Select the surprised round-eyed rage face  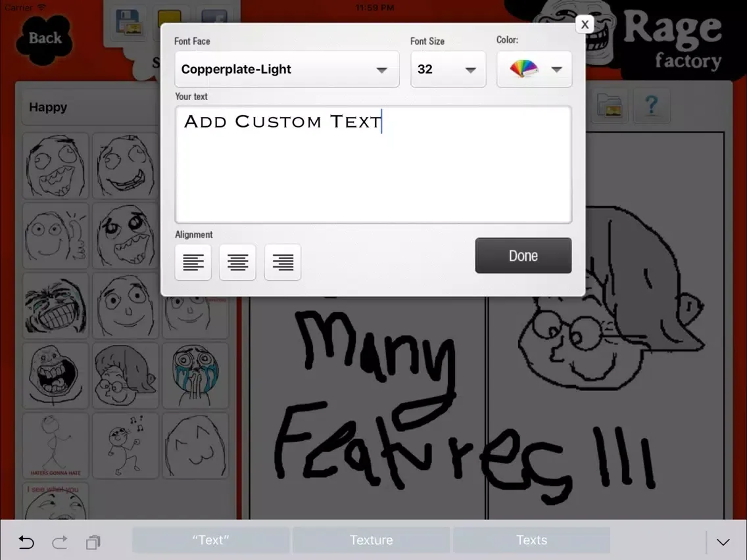126,306
